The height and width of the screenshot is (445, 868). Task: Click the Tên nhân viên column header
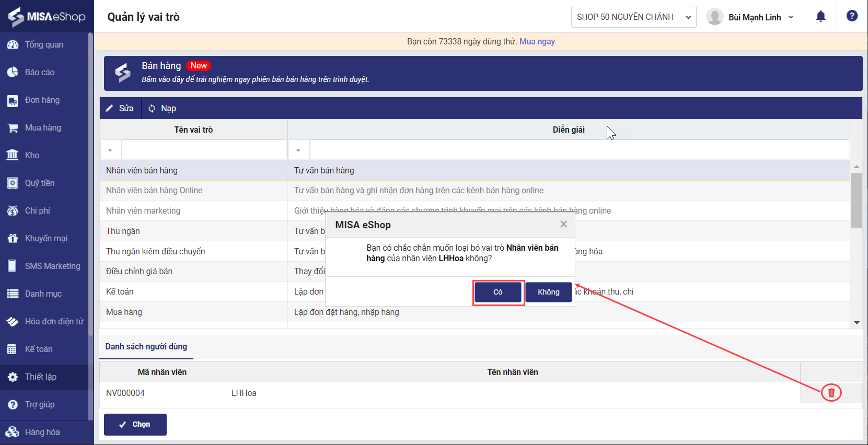(513, 372)
